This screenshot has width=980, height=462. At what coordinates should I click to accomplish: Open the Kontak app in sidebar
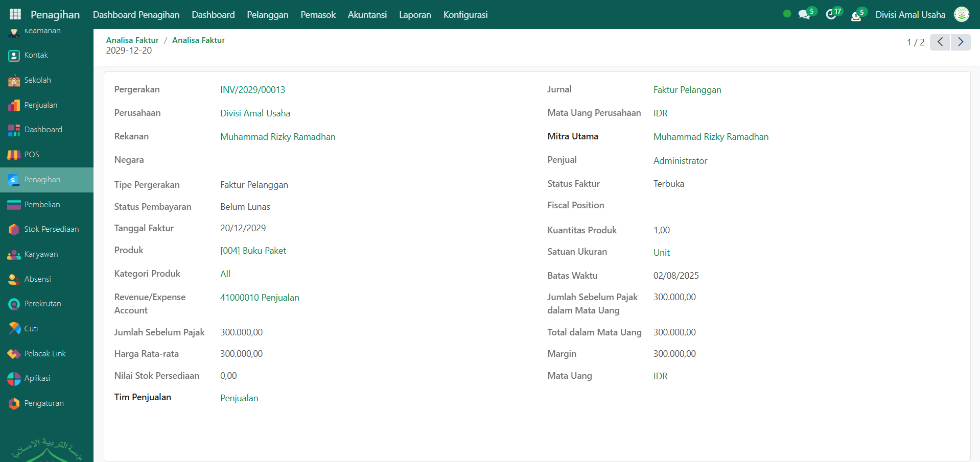[x=36, y=55]
